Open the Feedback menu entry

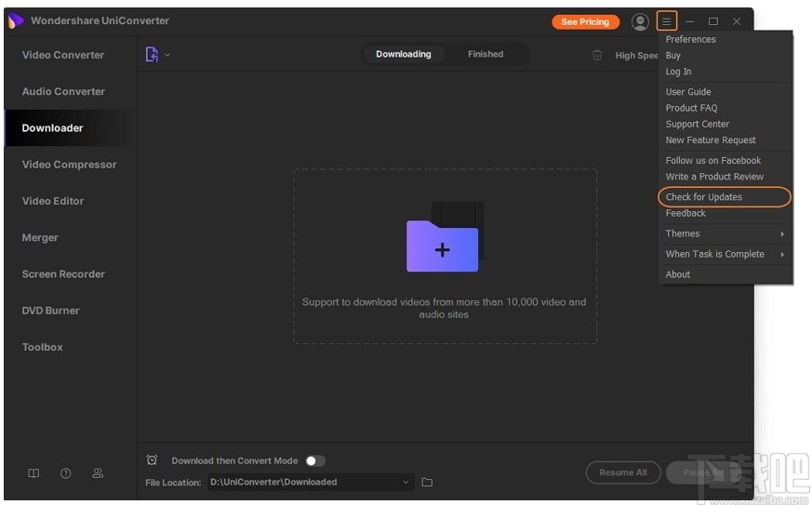point(686,213)
